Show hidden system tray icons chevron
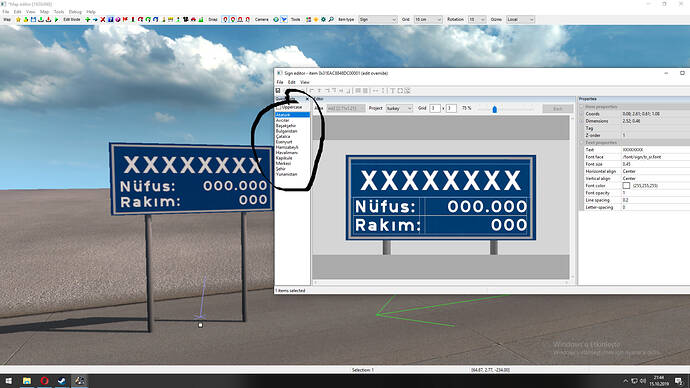The height and width of the screenshot is (388, 690). [x=625, y=381]
